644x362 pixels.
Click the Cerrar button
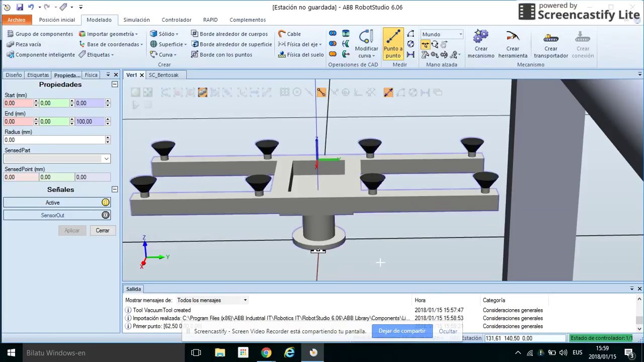point(103,230)
